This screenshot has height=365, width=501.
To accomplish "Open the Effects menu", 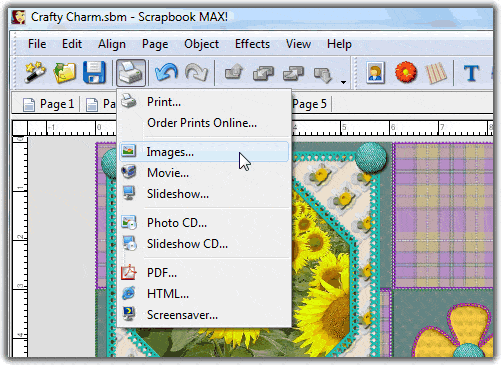I will pos(252,44).
